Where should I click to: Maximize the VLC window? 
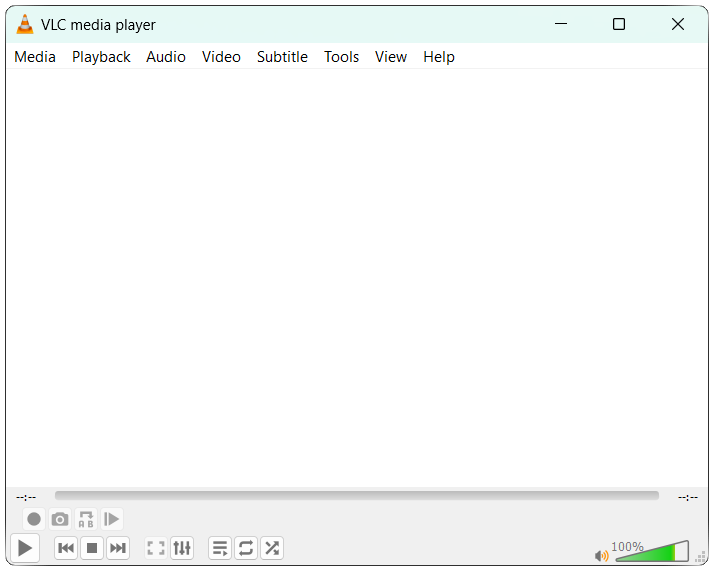[619, 24]
